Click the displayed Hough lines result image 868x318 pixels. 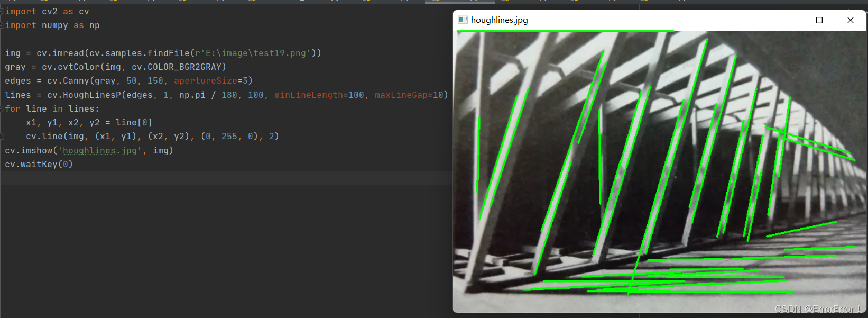pyautogui.click(x=659, y=171)
